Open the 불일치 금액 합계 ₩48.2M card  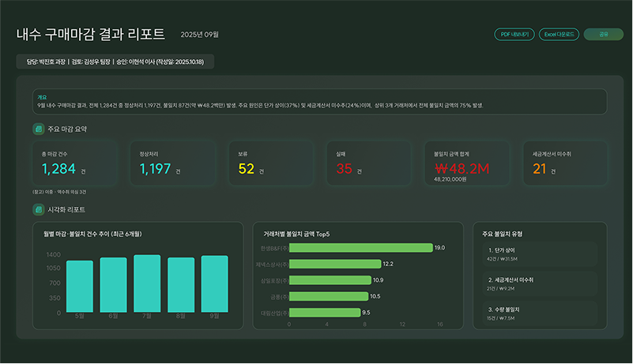(466, 163)
